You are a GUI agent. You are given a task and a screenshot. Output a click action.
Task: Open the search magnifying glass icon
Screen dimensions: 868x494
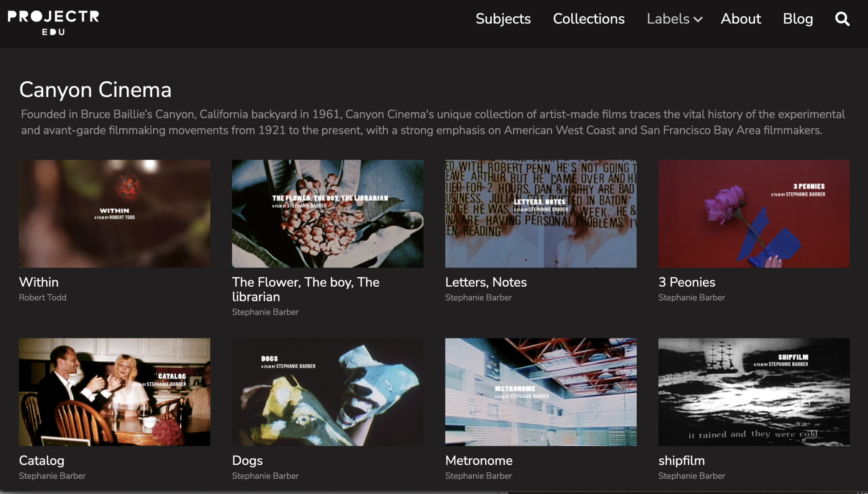tap(842, 19)
